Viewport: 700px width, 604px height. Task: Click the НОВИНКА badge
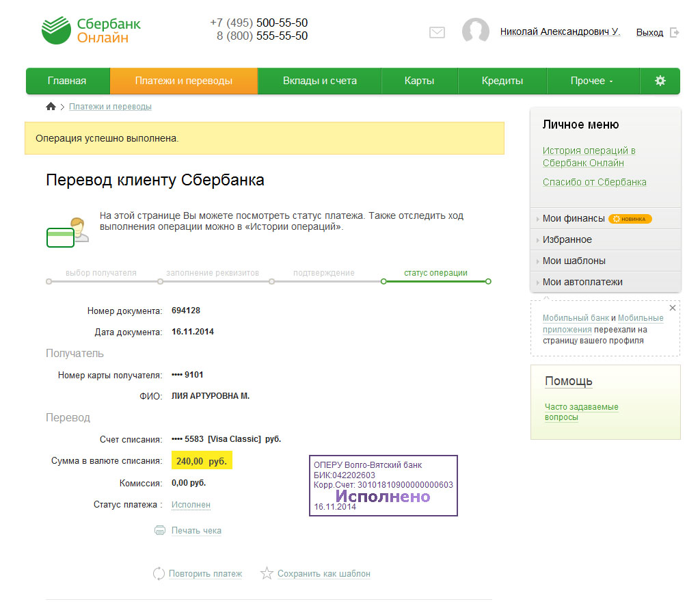click(x=630, y=219)
